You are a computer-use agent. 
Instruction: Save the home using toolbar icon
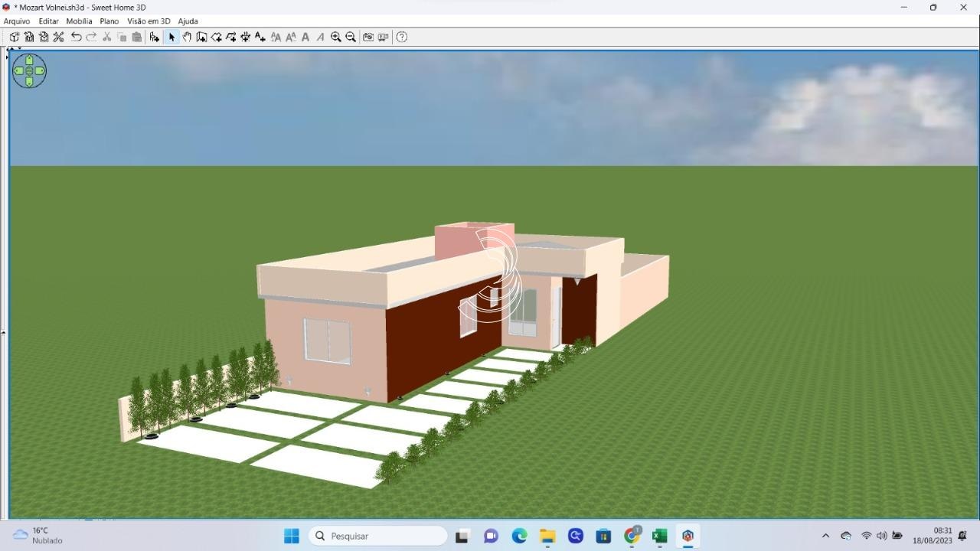coord(44,37)
